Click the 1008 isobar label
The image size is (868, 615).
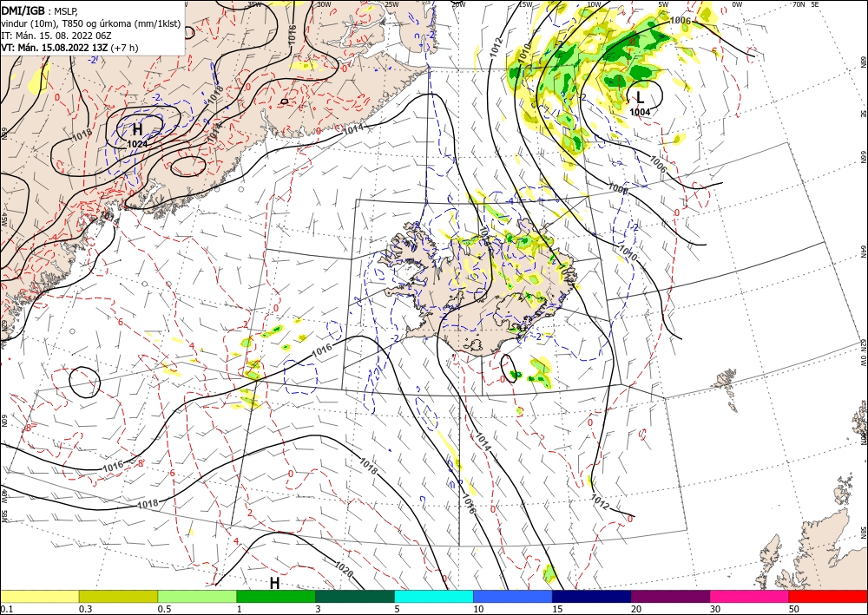click(618, 189)
